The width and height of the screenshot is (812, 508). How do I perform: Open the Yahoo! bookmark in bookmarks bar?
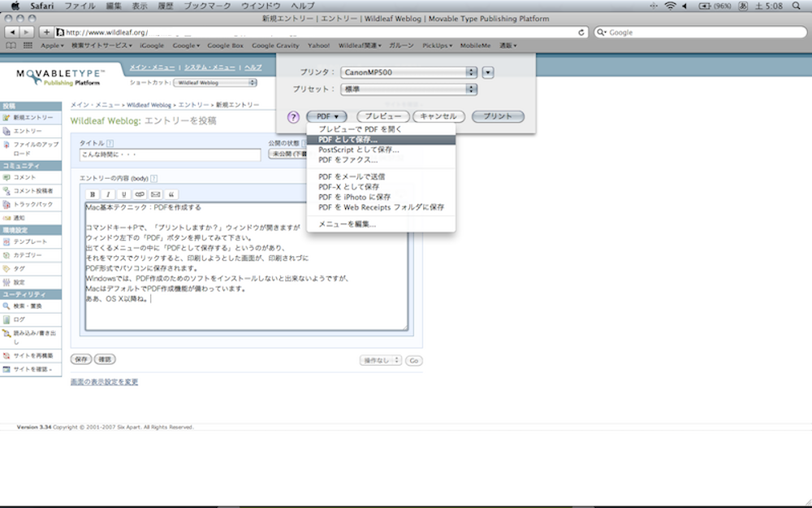click(318, 46)
